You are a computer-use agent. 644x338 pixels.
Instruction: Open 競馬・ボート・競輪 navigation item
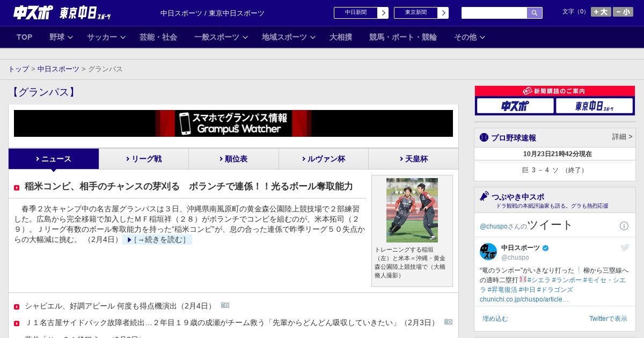point(403,37)
